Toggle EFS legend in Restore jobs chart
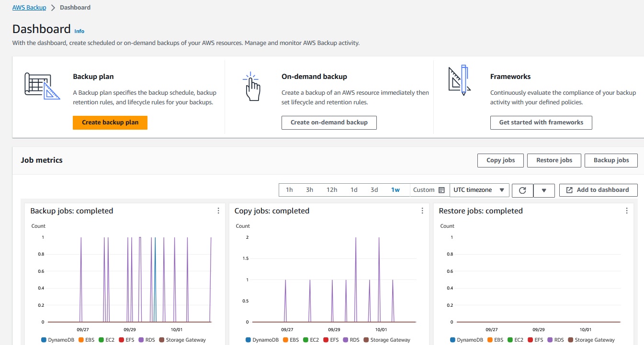Image resolution: width=644 pixels, height=345 pixels. [535, 340]
